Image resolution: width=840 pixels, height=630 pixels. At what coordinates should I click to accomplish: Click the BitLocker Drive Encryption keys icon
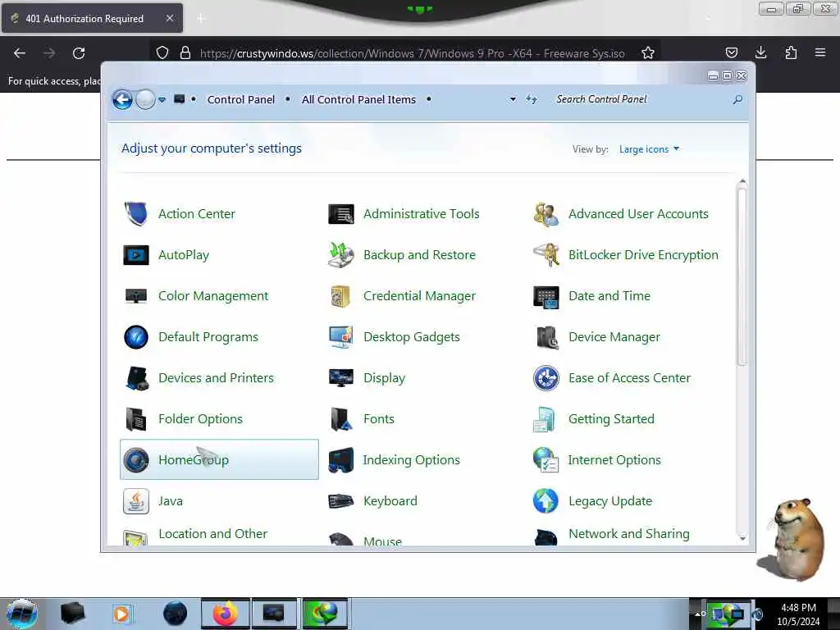546,255
